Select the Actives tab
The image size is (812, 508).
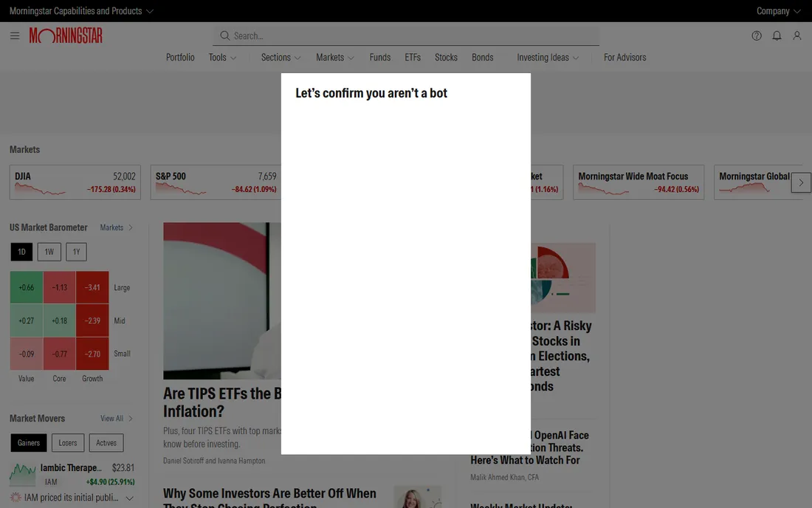pyautogui.click(x=106, y=443)
